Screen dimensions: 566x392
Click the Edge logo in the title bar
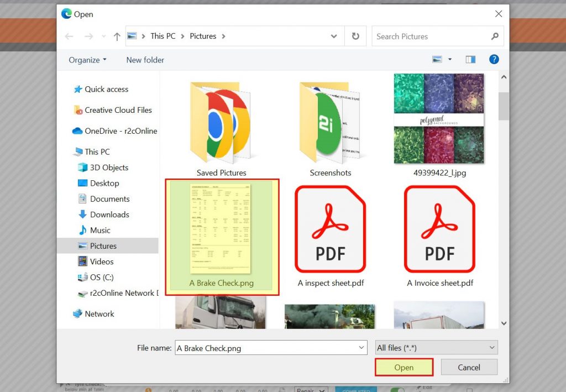coord(67,14)
